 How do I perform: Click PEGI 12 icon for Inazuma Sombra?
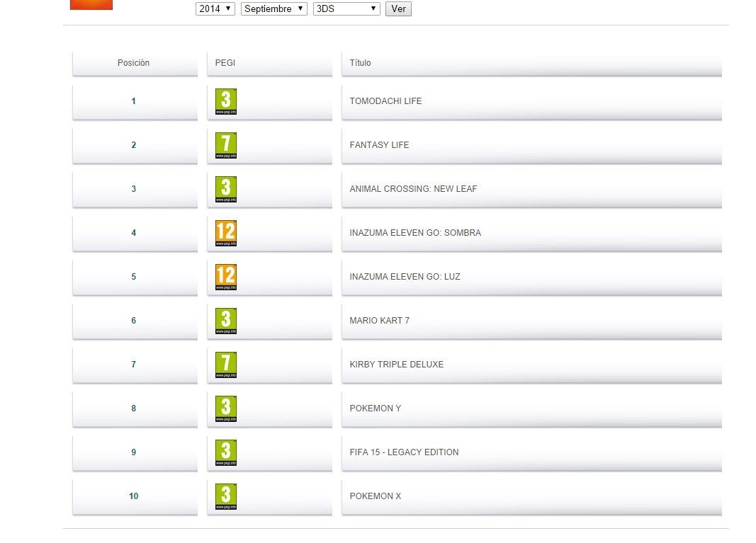click(225, 234)
